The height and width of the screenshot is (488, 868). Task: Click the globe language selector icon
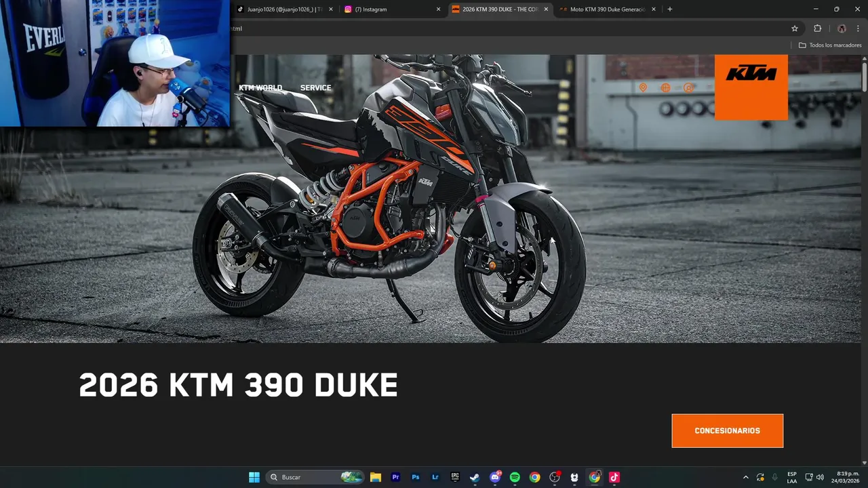tap(665, 87)
